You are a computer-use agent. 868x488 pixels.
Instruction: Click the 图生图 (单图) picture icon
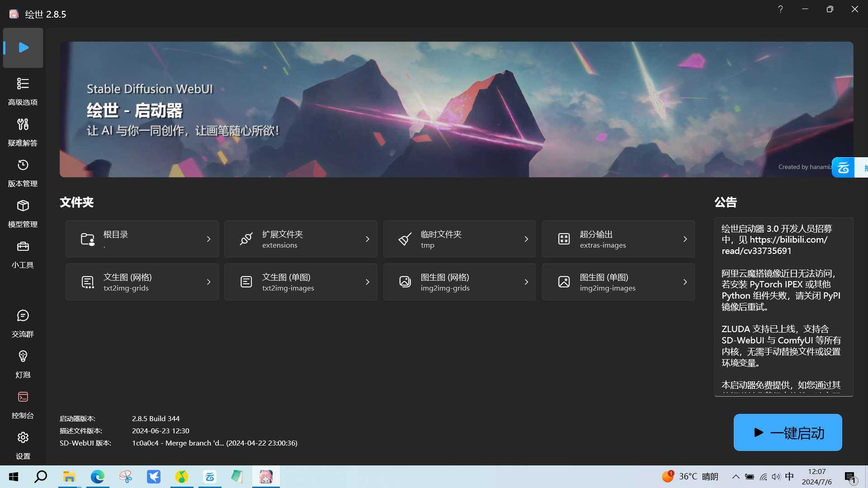[564, 282]
